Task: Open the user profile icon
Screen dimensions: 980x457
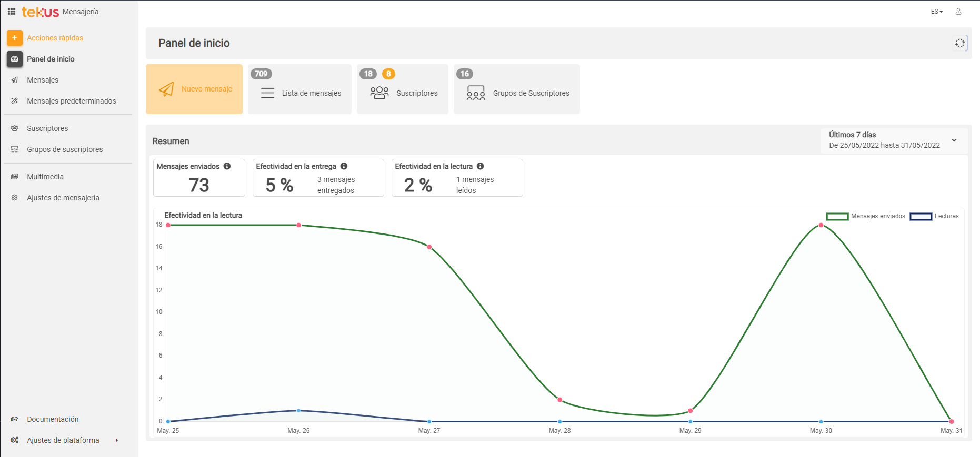Action: click(958, 12)
